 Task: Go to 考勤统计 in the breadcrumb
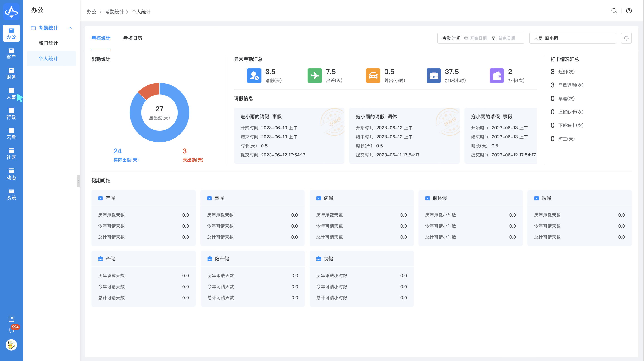114,12
